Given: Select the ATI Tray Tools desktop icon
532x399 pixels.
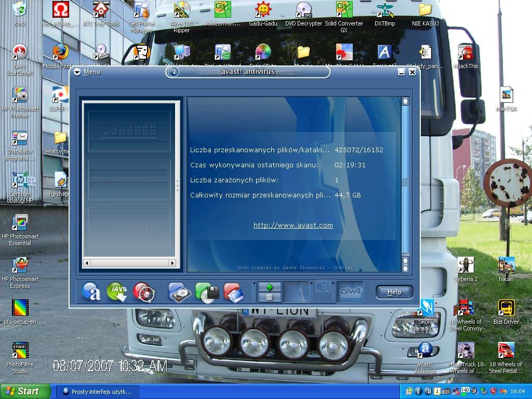Looking at the screenshot, I should tap(101, 14).
